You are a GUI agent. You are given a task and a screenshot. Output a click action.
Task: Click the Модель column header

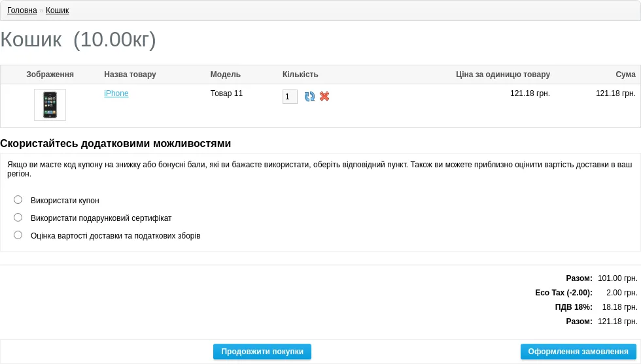pos(225,74)
